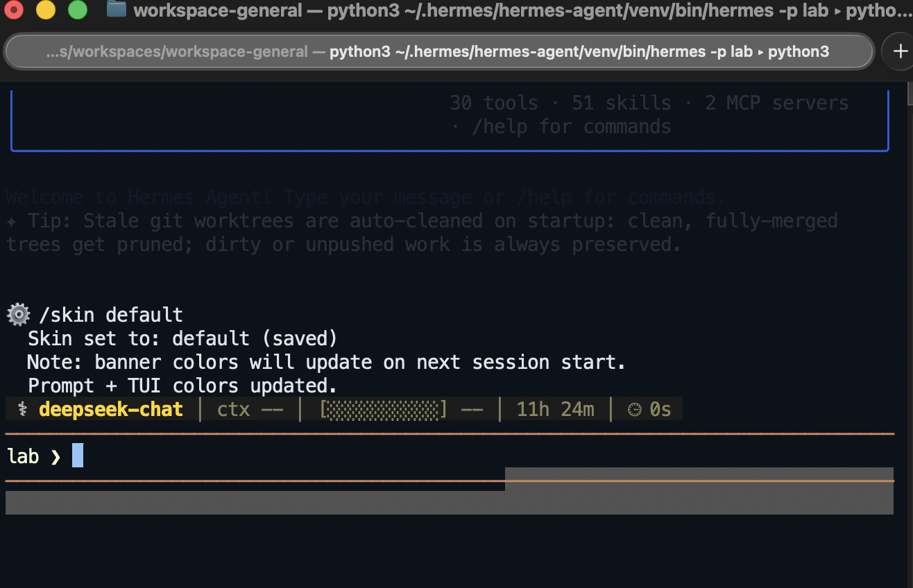The width and height of the screenshot is (913, 588).
Task: Click the deepseek-chat model label
Action: click(x=111, y=409)
